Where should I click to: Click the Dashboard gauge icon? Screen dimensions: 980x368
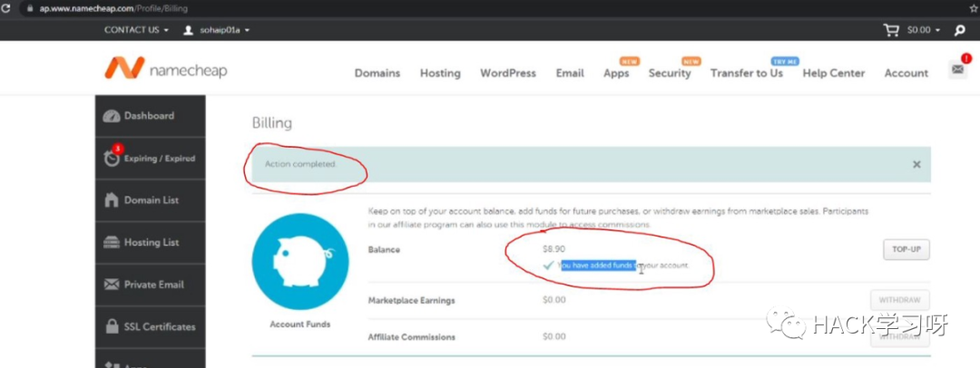click(112, 116)
